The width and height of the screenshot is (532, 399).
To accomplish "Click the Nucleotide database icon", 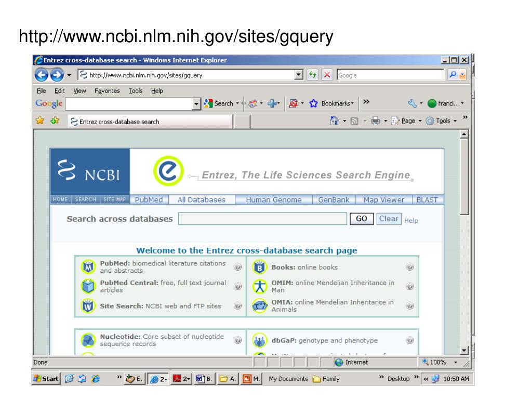I will 88,340.
